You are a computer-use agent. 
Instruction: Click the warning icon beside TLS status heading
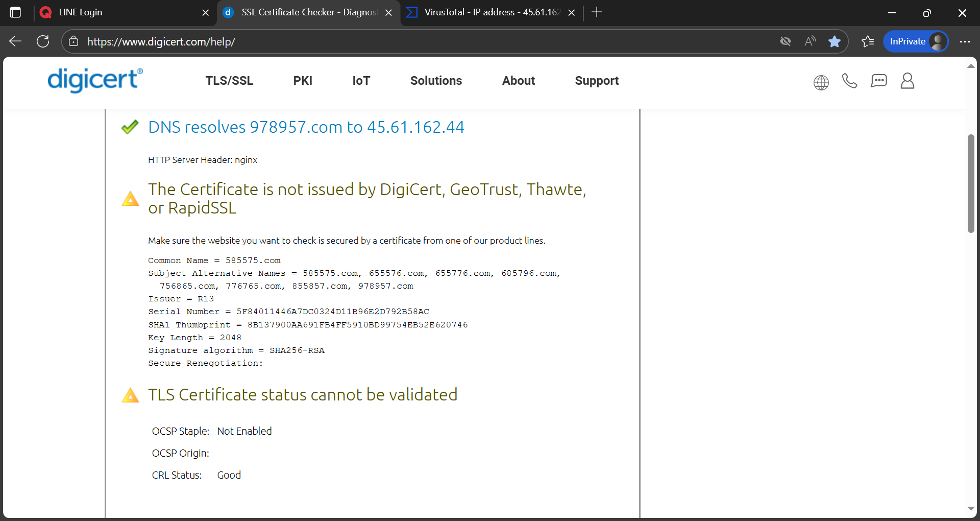(x=130, y=395)
